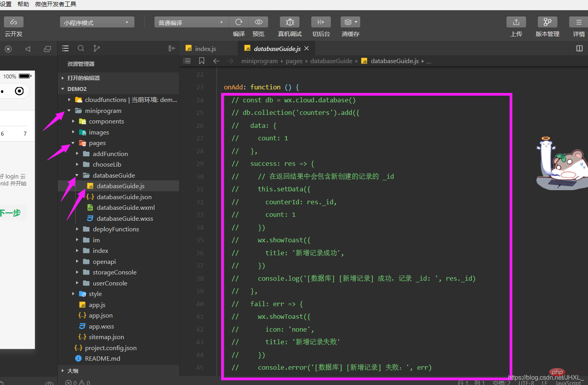This screenshot has width=588, height=385.
Task: Open databaseGuide.wxss file
Action: click(x=118, y=218)
